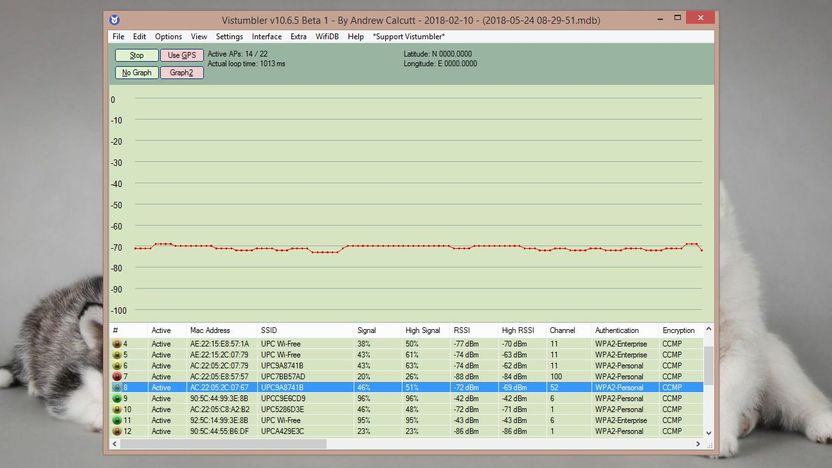This screenshot has width=832, height=468.
Task: Click the list scroll down arrow
Action: [708, 434]
